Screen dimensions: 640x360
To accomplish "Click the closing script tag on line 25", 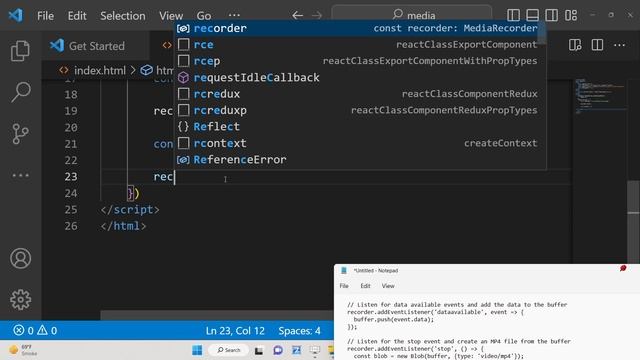I will (x=130, y=209).
